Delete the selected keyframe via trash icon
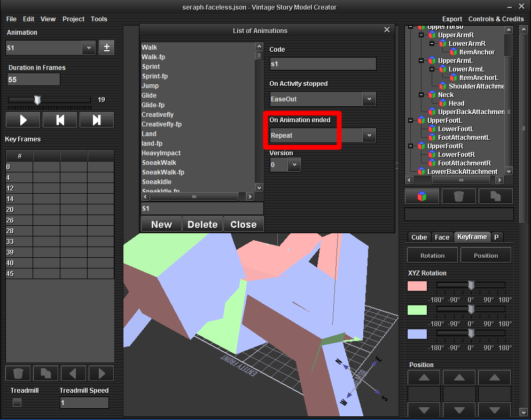 tap(18, 373)
